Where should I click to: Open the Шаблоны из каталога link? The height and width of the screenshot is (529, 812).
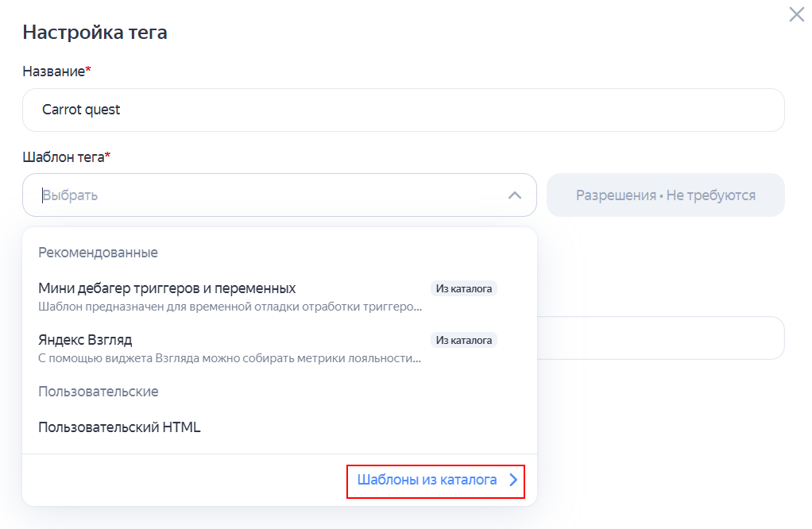pos(427,480)
